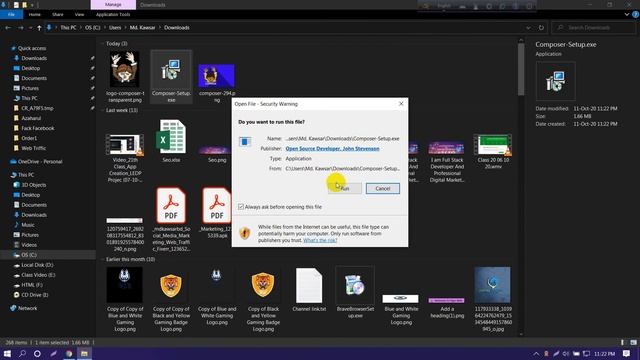
Task: Show hidden system tray icons
Action: tap(536, 353)
